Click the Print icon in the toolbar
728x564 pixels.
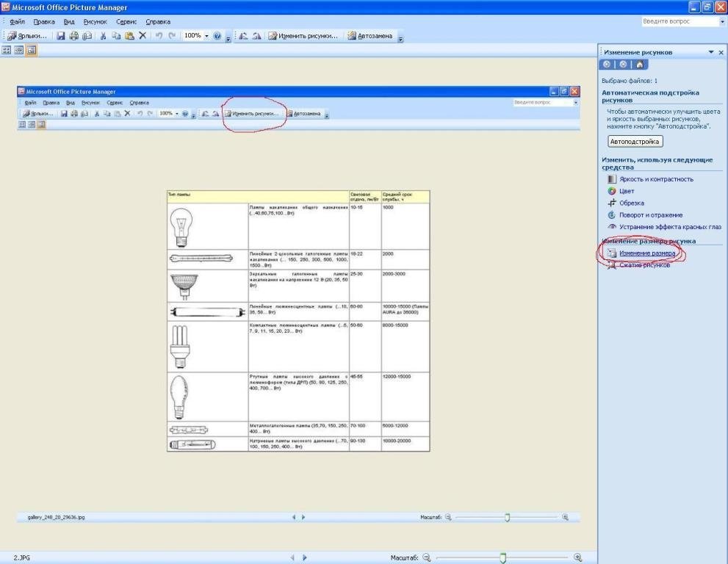click(73, 36)
